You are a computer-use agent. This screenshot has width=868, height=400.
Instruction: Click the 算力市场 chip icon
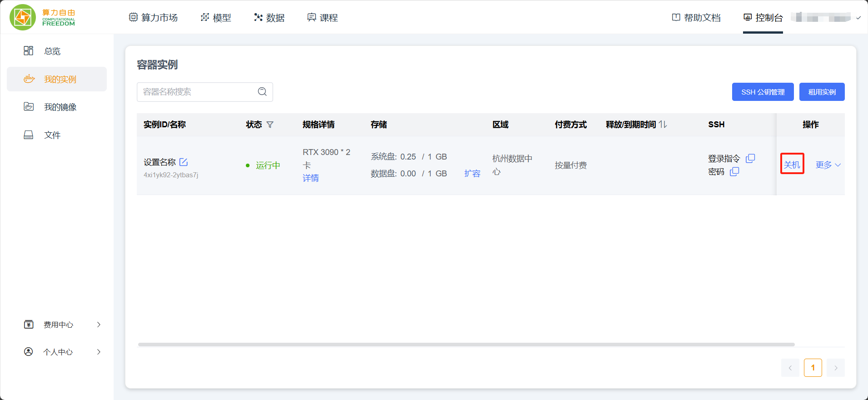point(133,17)
